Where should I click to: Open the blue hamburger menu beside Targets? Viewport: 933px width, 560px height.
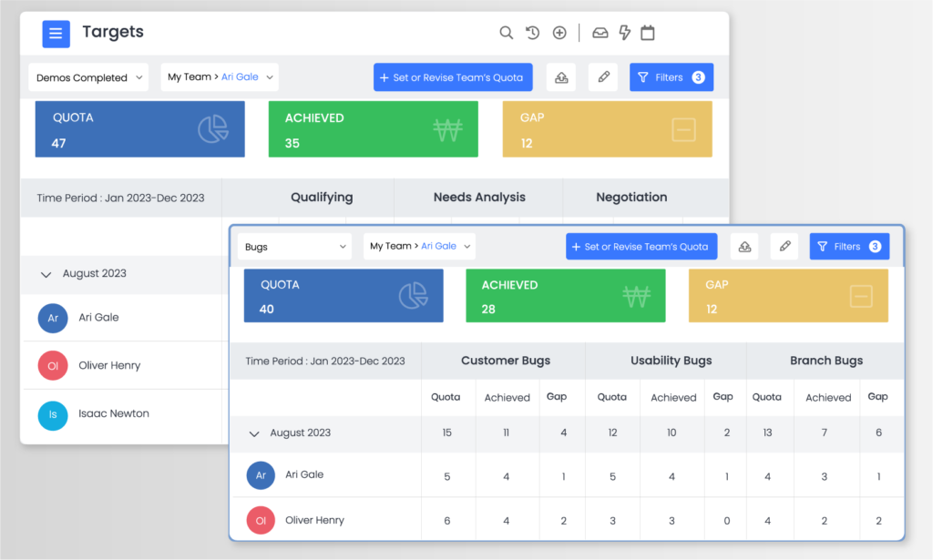tap(56, 34)
